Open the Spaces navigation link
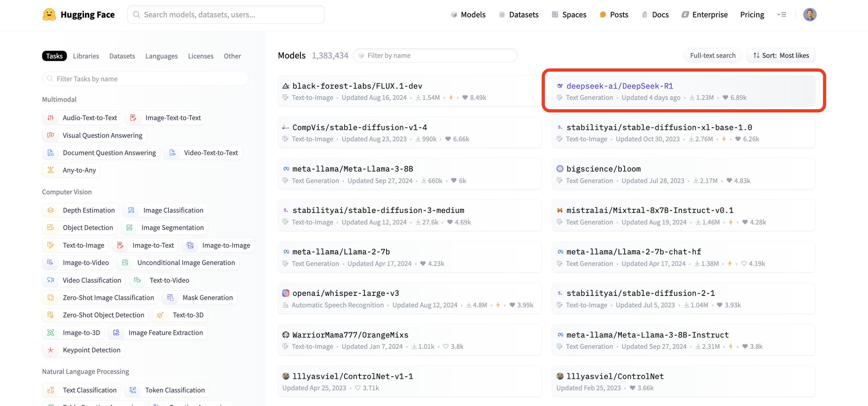The width and height of the screenshot is (868, 406). [569, 15]
